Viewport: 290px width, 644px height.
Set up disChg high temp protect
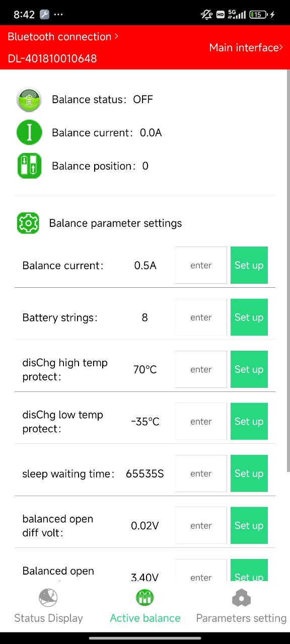coord(249,369)
